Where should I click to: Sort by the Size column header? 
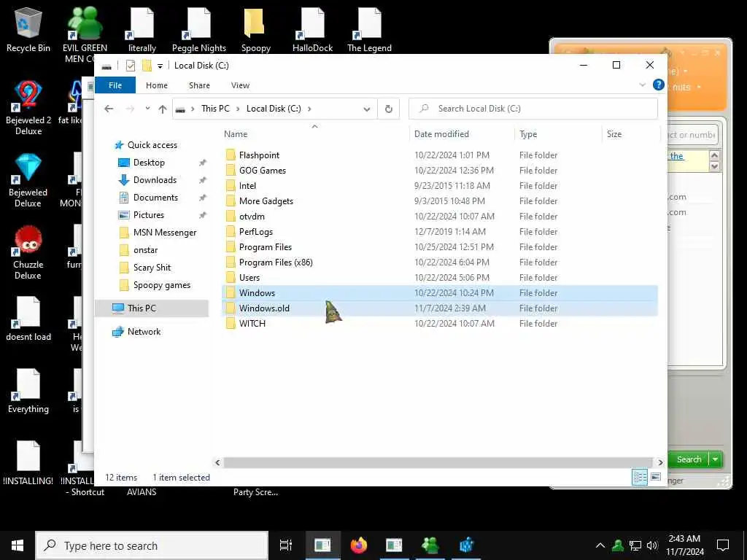(x=630, y=134)
